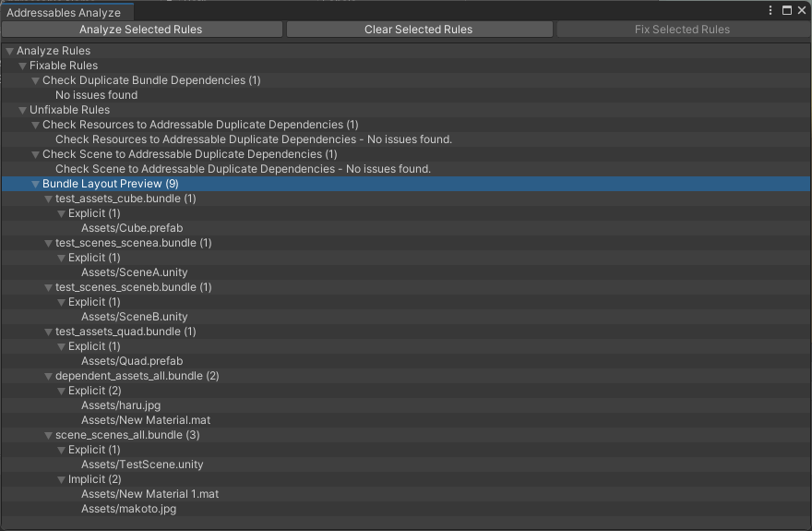Select Check Resources to Addressable Duplicate Dependencies (1)
Image resolution: width=812 pixels, height=531 pixels.
406,125
